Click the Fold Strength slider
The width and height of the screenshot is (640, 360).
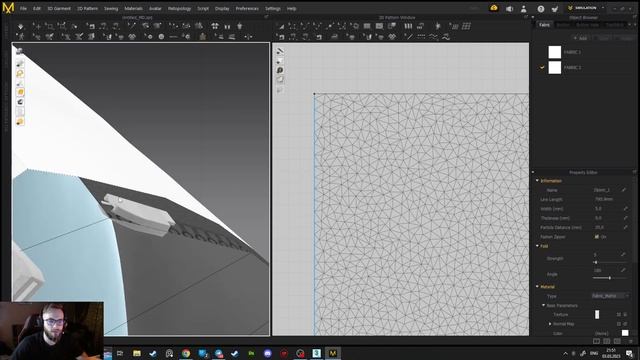coord(610,262)
